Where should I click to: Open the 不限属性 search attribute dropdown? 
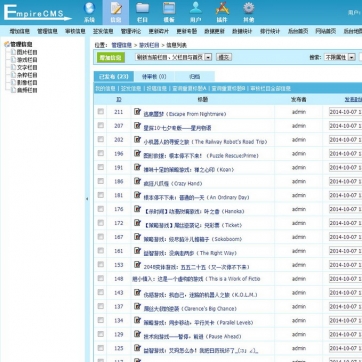click(340, 57)
